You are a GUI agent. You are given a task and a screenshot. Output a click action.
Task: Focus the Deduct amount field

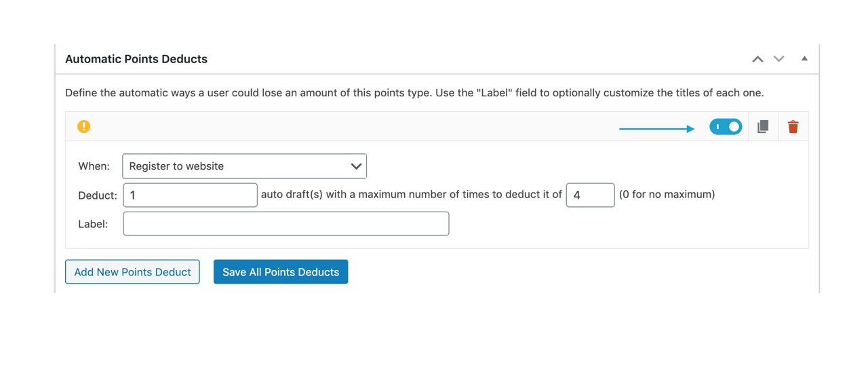(190, 195)
